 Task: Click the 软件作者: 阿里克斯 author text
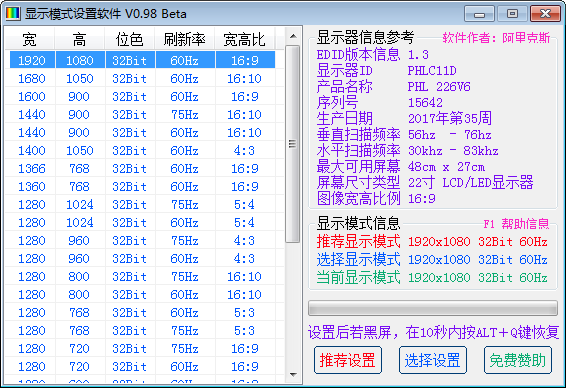click(x=496, y=38)
